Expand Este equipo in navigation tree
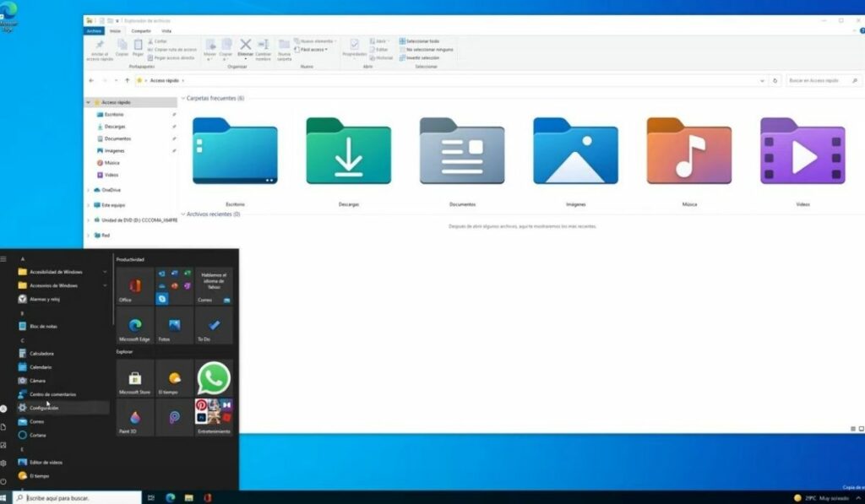 (88, 204)
